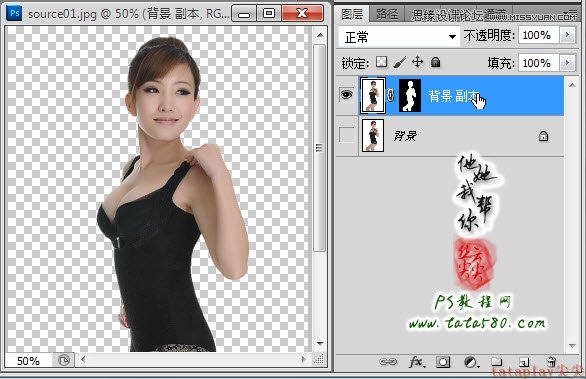Toggle lock transparent pixels icon
The image size is (586, 379).
(x=381, y=62)
